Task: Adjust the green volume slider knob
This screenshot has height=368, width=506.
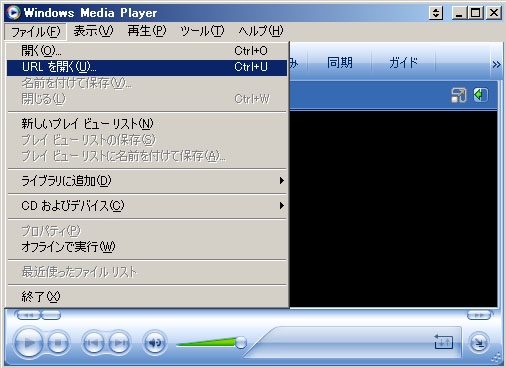Action: [241, 342]
